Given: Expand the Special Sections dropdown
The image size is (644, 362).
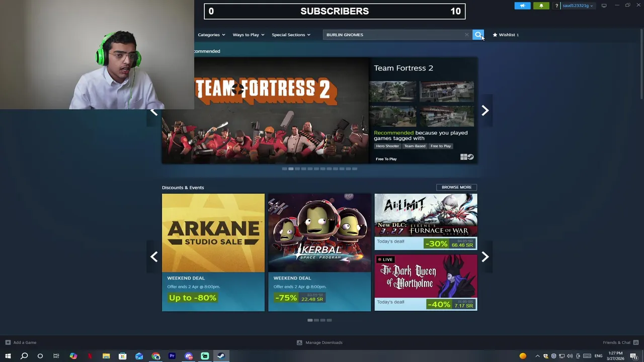Looking at the screenshot, I should (291, 35).
